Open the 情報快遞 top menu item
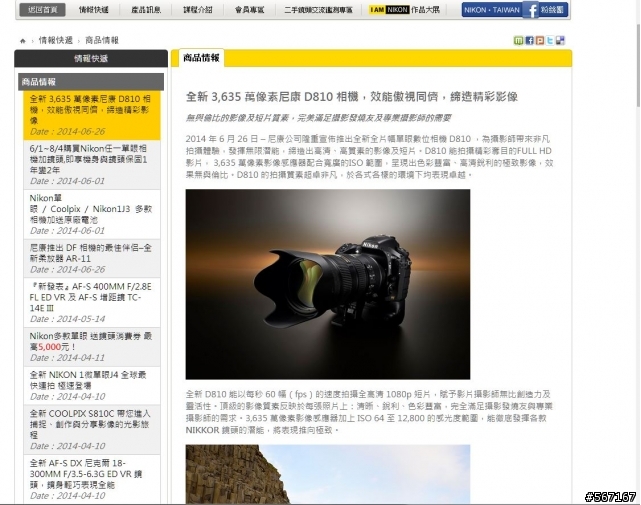The image size is (641, 505). pos(94,10)
